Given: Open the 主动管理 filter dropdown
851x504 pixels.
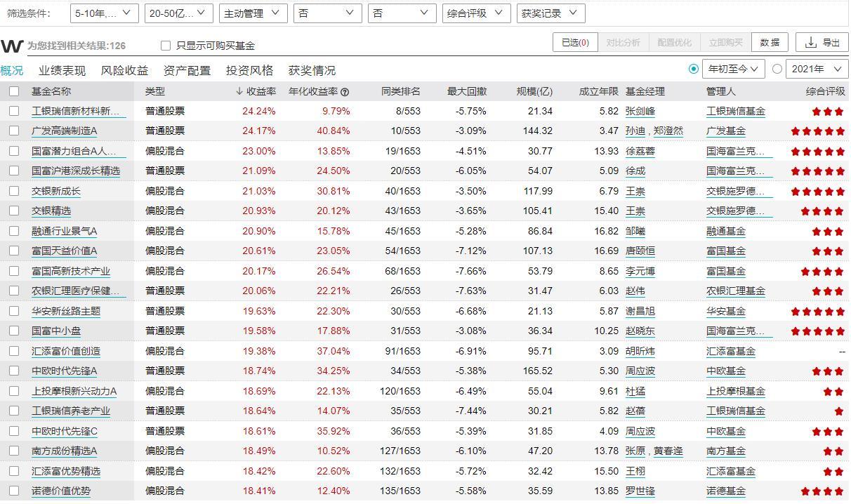Looking at the screenshot, I should [x=253, y=13].
